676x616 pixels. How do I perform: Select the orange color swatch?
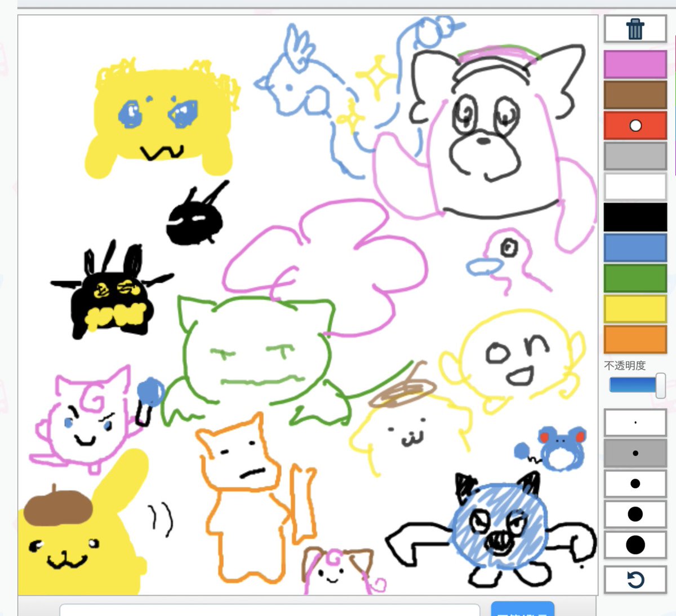pos(635,339)
